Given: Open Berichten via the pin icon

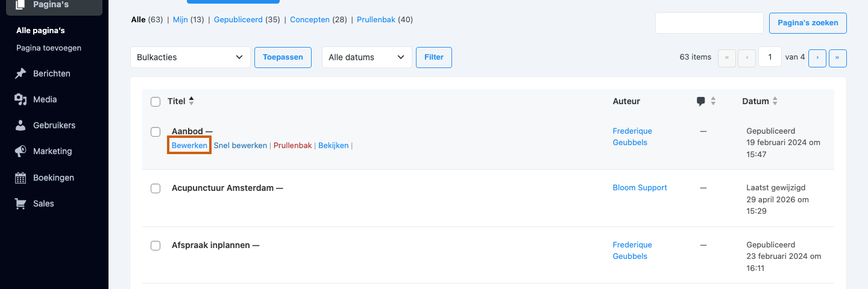Looking at the screenshot, I should pyautogui.click(x=20, y=73).
